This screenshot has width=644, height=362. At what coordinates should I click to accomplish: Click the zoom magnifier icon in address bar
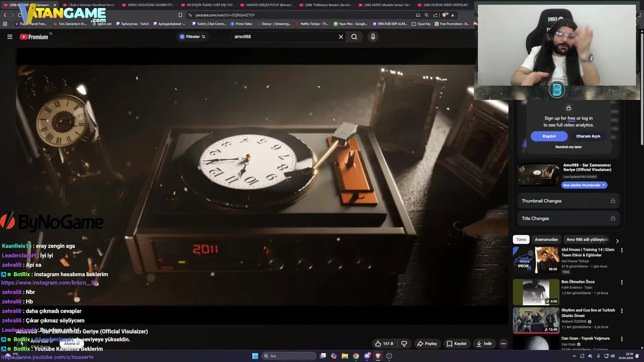[x=427, y=15]
